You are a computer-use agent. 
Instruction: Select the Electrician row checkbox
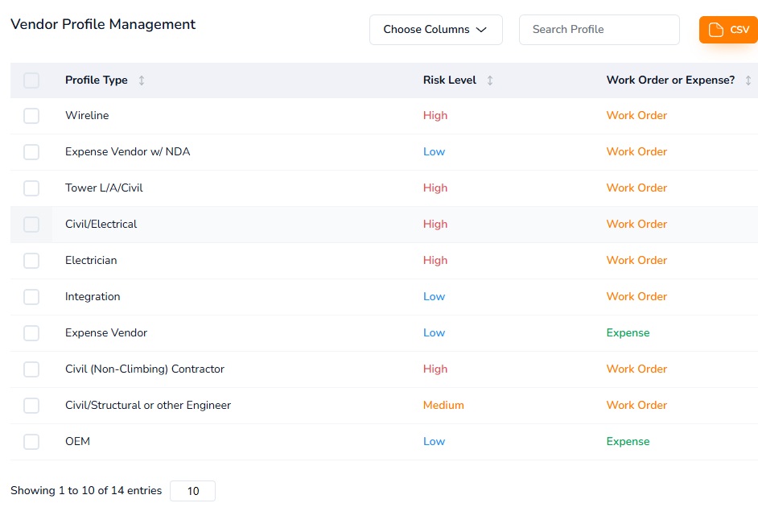tap(31, 260)
